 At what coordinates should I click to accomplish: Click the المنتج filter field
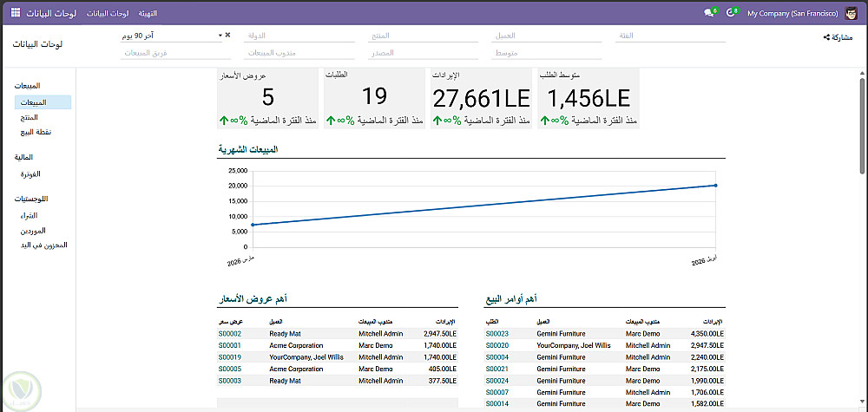[x=424, y=36]
